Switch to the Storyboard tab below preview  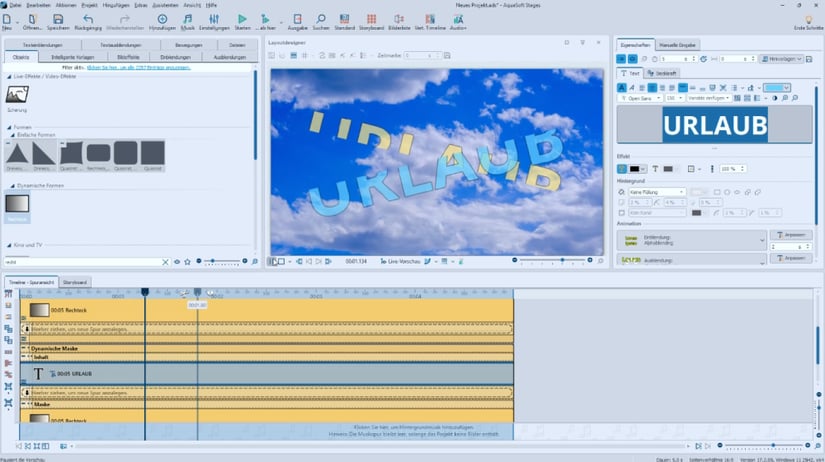pos(75,283)
